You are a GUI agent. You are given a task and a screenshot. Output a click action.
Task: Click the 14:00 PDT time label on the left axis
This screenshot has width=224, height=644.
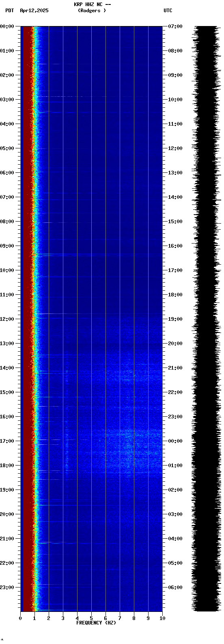pos(7,368)
